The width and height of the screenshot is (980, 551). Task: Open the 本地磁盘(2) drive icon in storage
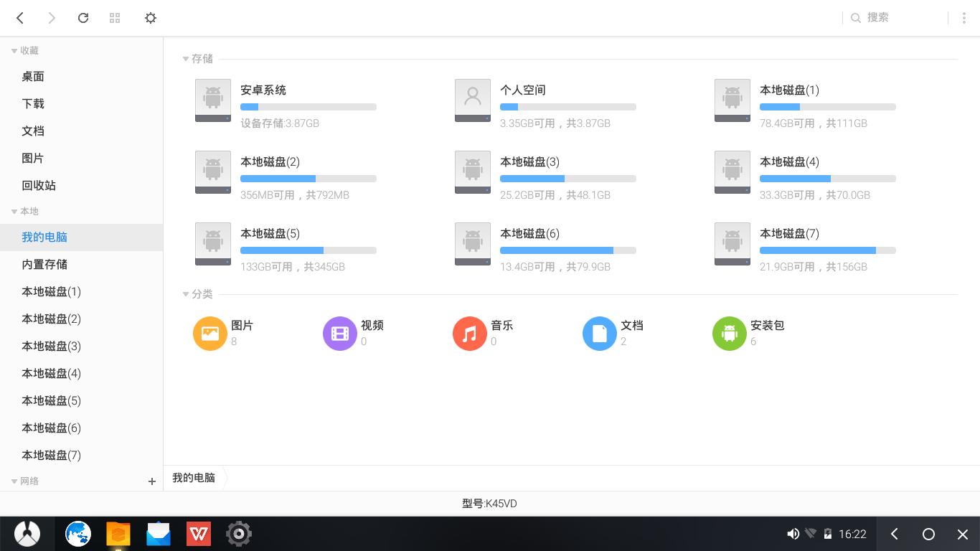213,172
